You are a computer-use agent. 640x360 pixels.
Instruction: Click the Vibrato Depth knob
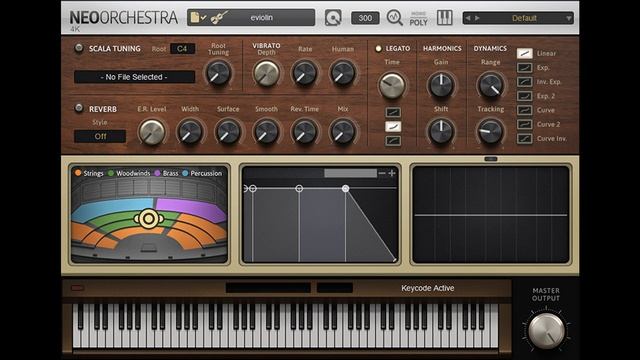267,73
